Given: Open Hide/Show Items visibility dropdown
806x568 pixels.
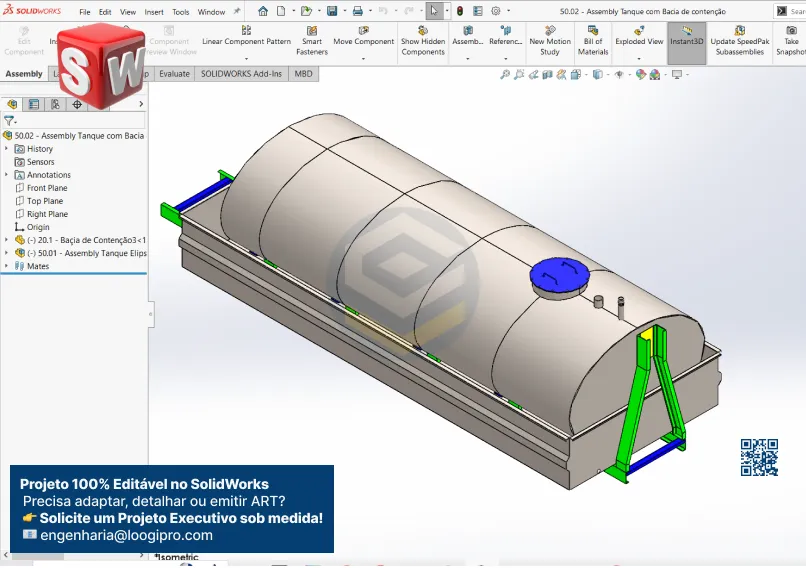Looking at the screenshot, I should pyautogui.click(x=619, y=74).
